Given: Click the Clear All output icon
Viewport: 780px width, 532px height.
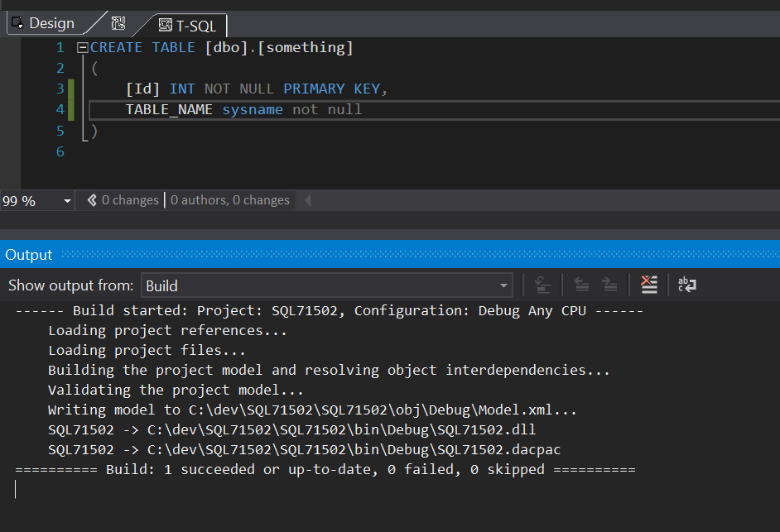Looking at the screenshot, I should click(x=649, y=285).
